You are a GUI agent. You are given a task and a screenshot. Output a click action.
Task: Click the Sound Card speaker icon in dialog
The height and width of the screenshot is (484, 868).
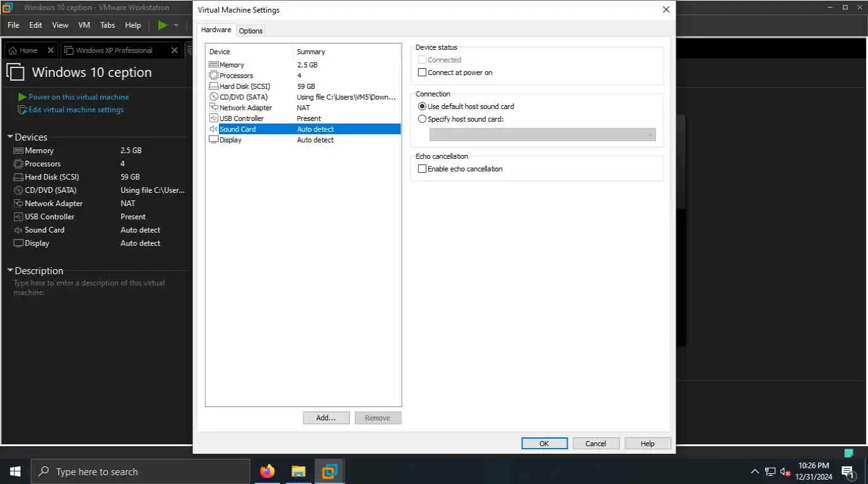(213, 129)
